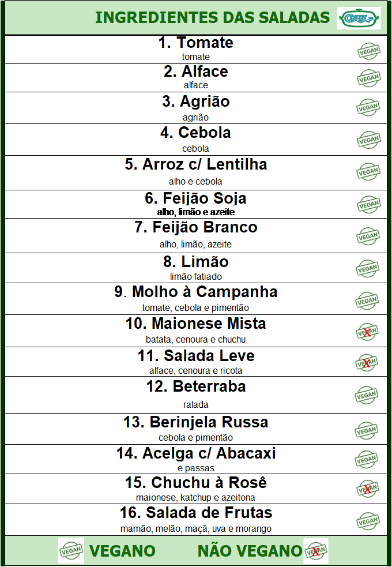Screen dimensions: 392x567
Task: Select the Feijão Branco item title
Action: pos(196,227)
